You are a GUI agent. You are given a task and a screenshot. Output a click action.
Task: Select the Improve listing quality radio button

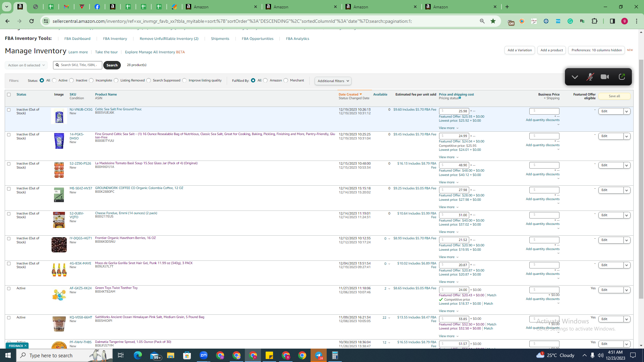(184, 80)
